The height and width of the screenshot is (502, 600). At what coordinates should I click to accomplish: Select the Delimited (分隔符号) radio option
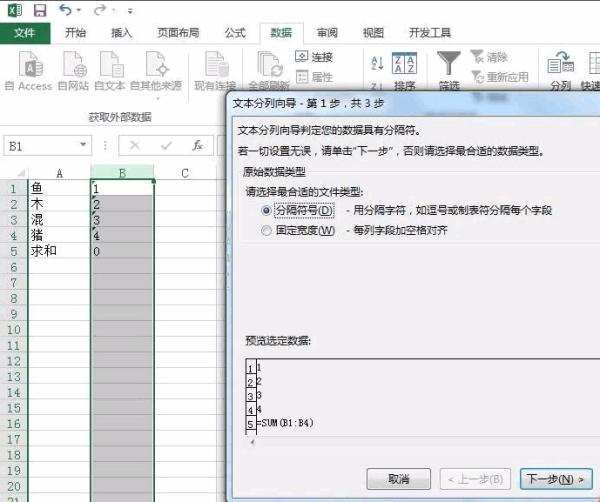(x=266, y=211)
